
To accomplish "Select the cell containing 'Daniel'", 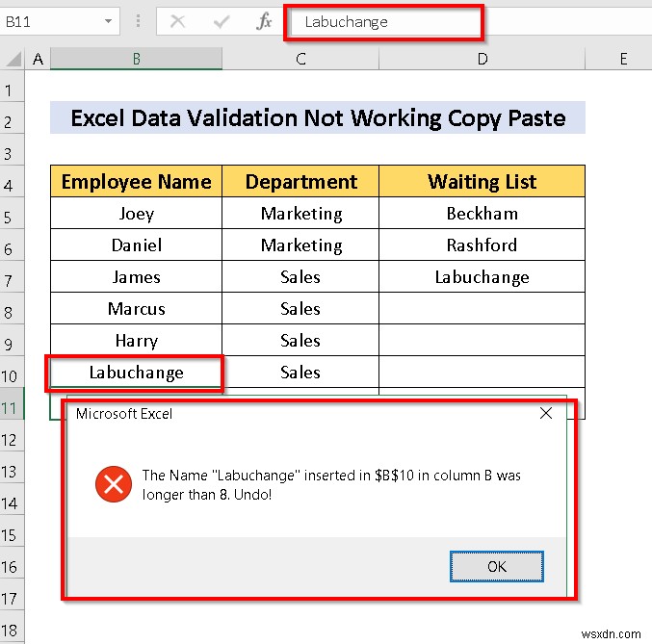I will pos(137,245).
